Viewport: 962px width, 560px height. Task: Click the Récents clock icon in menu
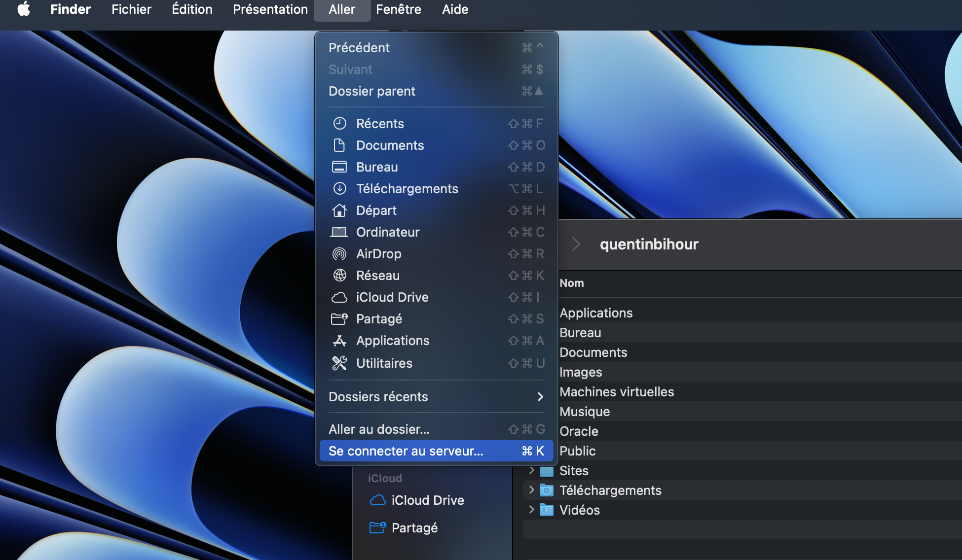[x=339, y=123]
